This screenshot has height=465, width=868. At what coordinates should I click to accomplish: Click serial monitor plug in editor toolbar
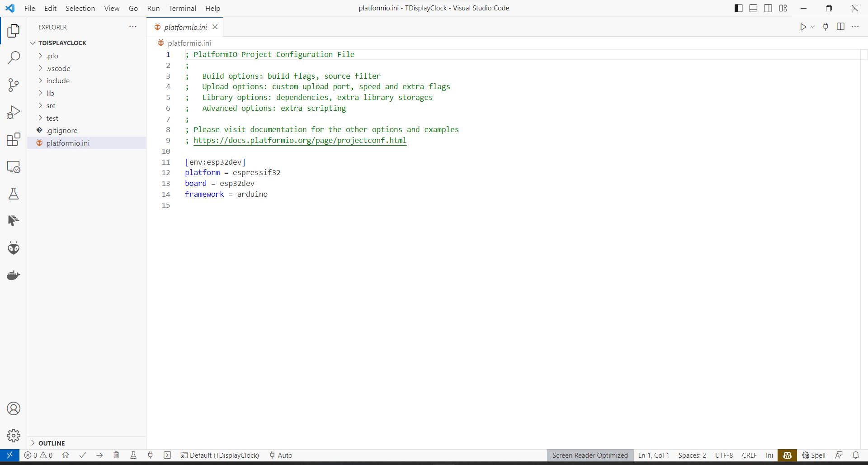click(x=826, y=27)
